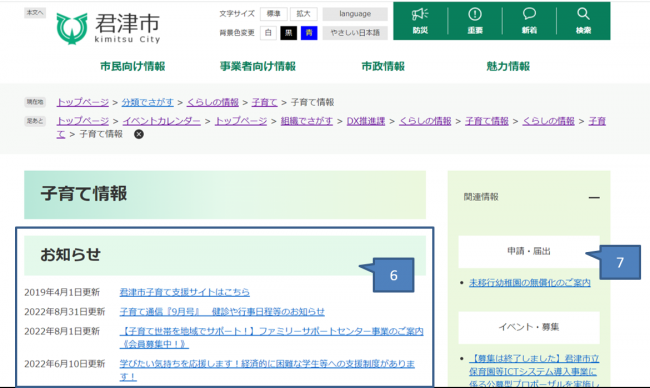This screenshot has height=388, width=650.
Task: Click the 2022年8月31日更新 date text
Action: point(65,312)
